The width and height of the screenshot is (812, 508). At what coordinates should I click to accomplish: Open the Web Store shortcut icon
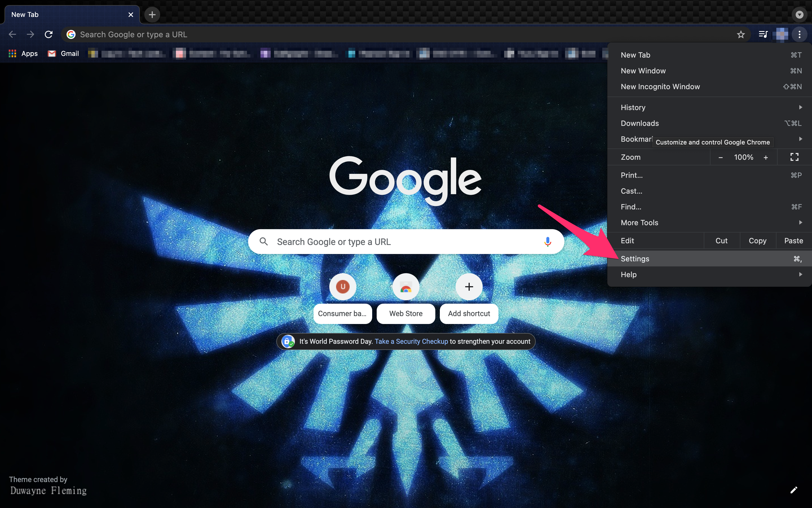pos(406,286)
